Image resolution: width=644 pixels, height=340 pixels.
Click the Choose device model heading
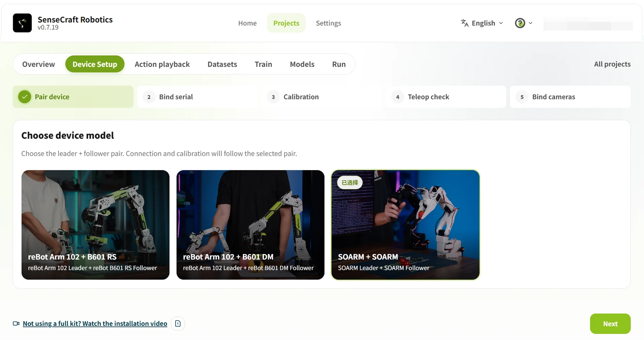[x=68, y=135]
